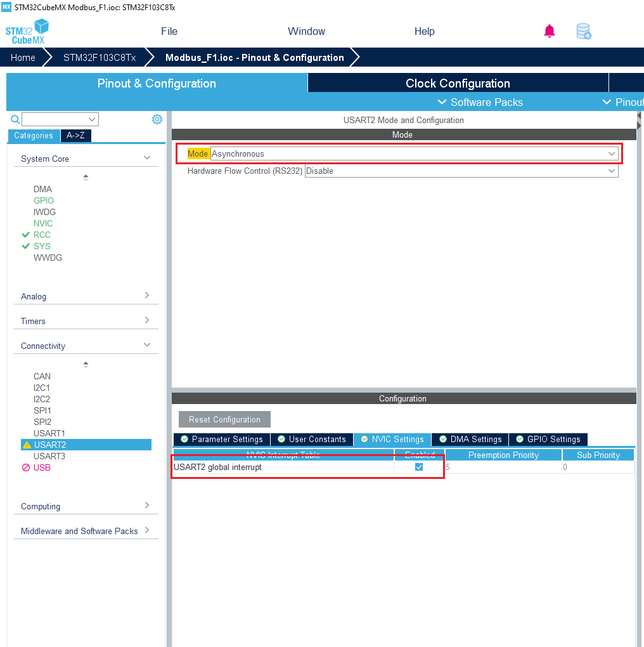Click the Sub Priority value 0
The height and width of the screenshot is (647, 644).
pos(565,467)
